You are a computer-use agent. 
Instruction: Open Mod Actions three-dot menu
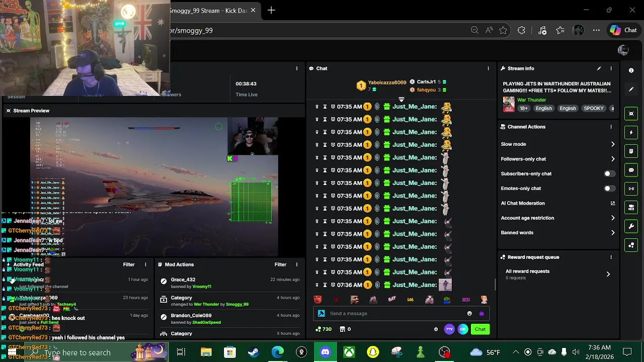click(296, 264)
